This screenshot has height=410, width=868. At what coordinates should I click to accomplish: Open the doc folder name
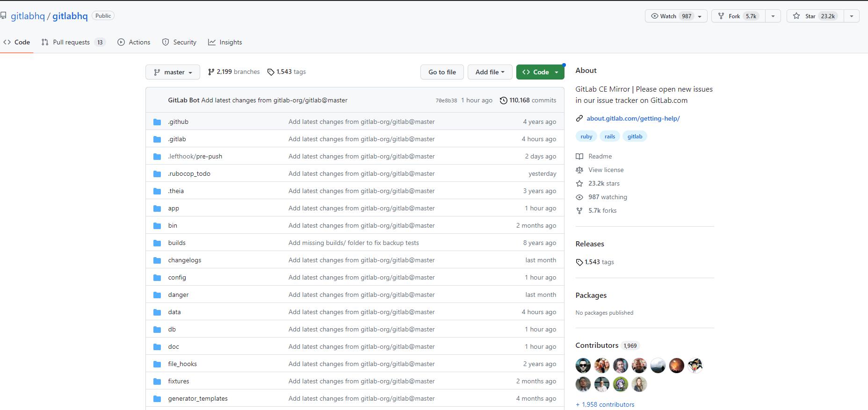pos(174,346)
